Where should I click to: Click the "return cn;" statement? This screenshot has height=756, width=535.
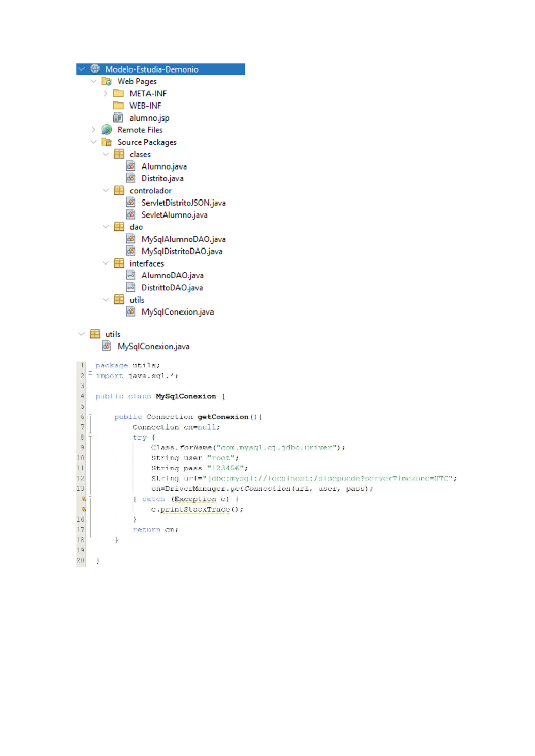[156, 530]
